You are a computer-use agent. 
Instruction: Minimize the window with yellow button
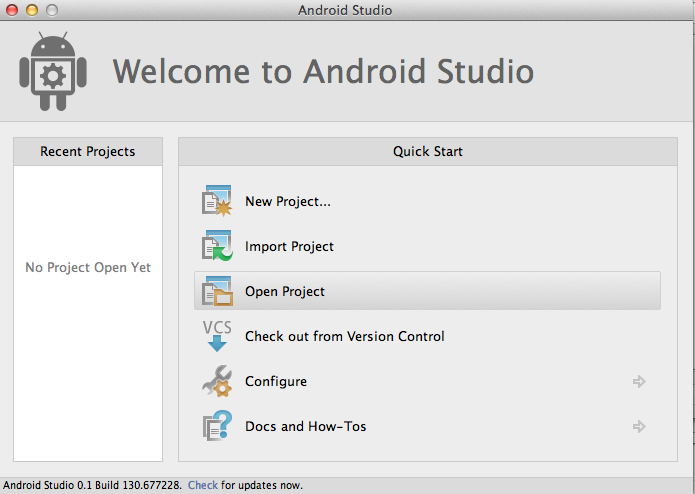coord(32,10)
